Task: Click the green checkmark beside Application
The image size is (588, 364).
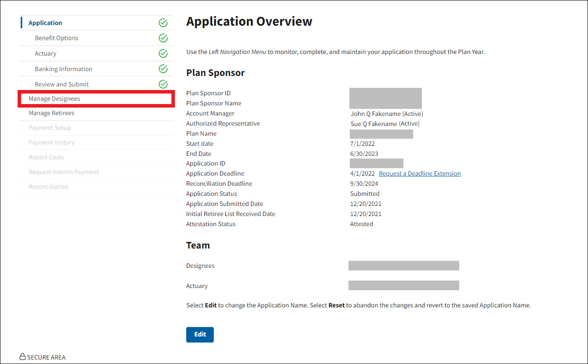Action: point(163,23)
